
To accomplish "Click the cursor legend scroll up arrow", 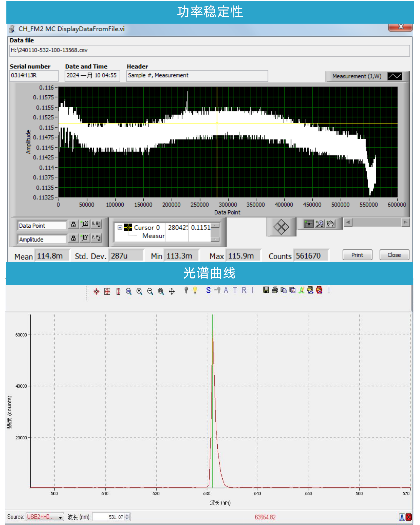I will pyautogui.click(x=215, y=225).
